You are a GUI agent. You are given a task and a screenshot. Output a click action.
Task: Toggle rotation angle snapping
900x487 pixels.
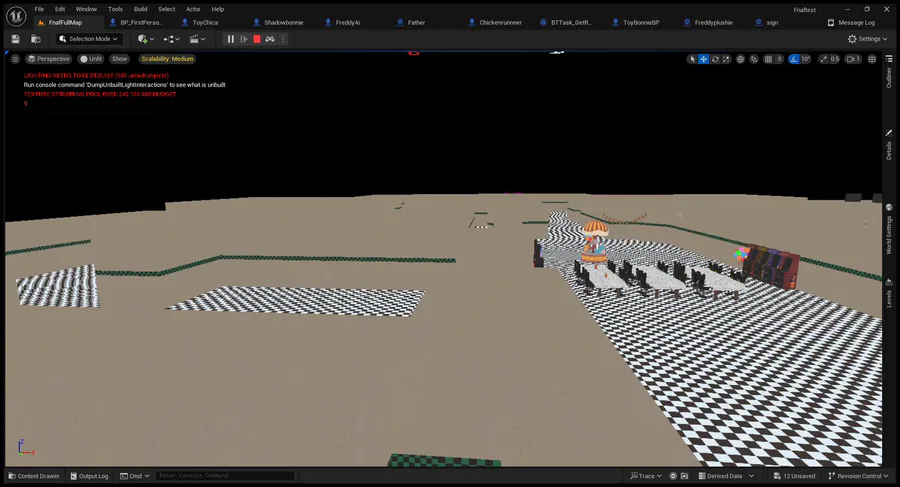point(794,59)
